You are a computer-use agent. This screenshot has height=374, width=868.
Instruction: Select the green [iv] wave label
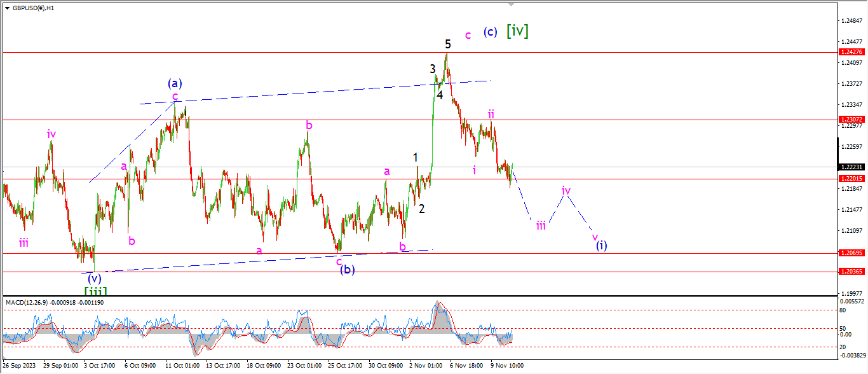(x=517, y=30)
